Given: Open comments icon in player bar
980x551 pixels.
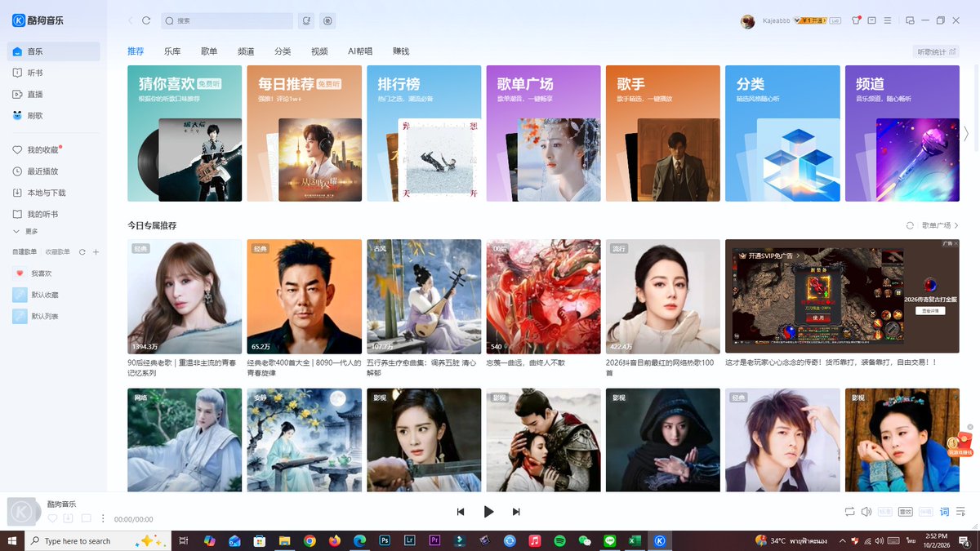Looking at the screenshot, I should click(86, 518).
